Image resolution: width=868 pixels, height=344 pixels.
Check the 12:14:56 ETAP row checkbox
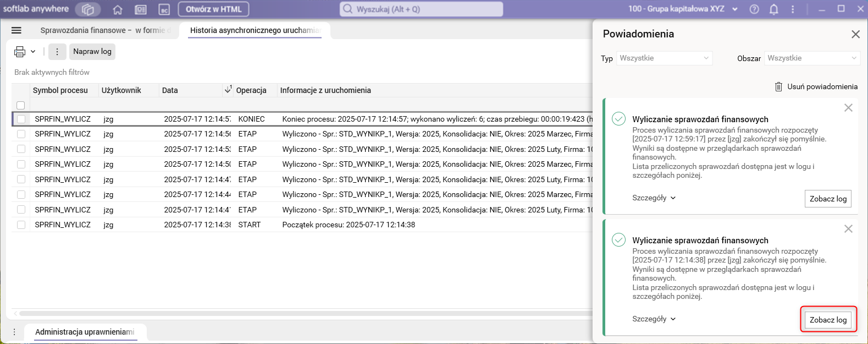click(21, 134)
